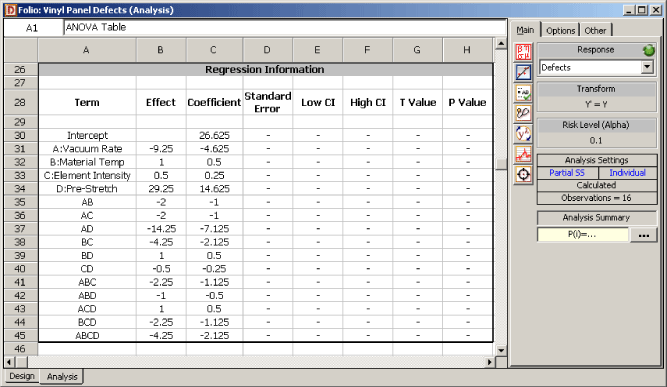The image size is (667, 387).
Task: Open Analysis Summary ellipsis button
Action: [x=644, y=235]
